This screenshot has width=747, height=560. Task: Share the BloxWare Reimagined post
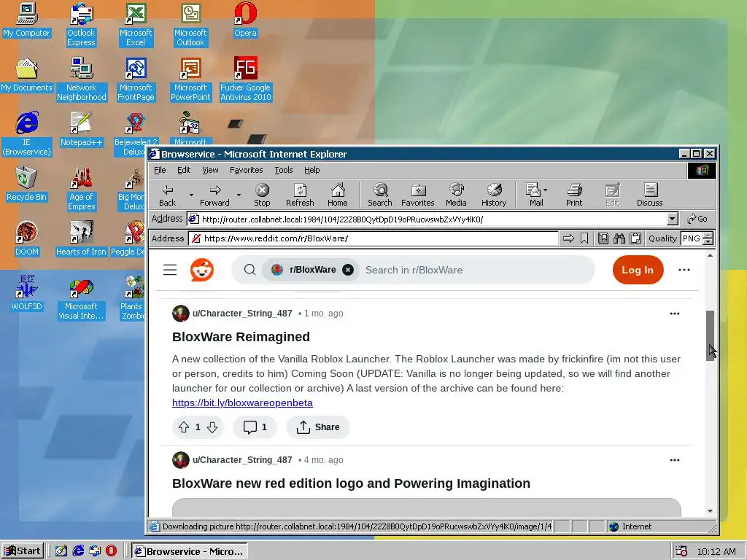pos(318,427)
